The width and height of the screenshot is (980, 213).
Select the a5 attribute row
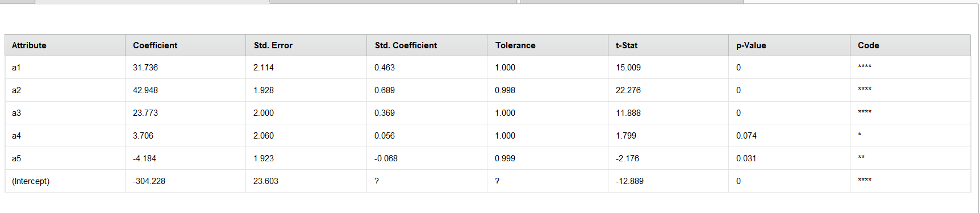487,158
